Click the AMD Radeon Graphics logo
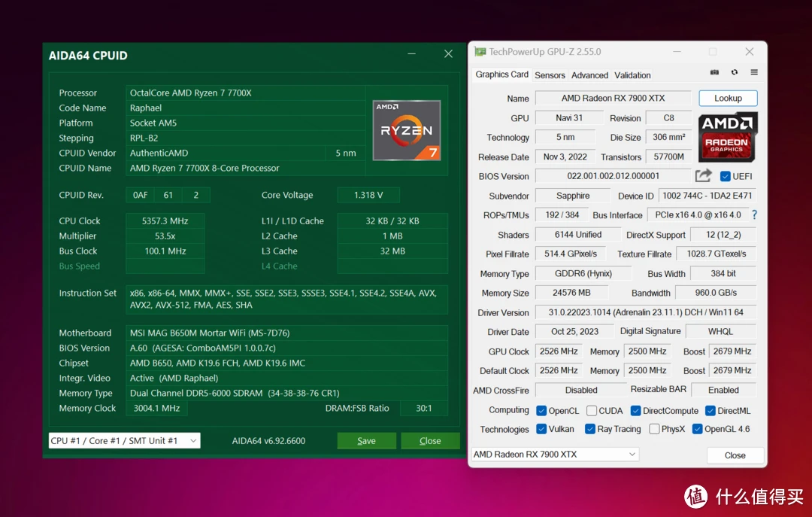Viewport: 812px width, 517px height. click(727, 137)
